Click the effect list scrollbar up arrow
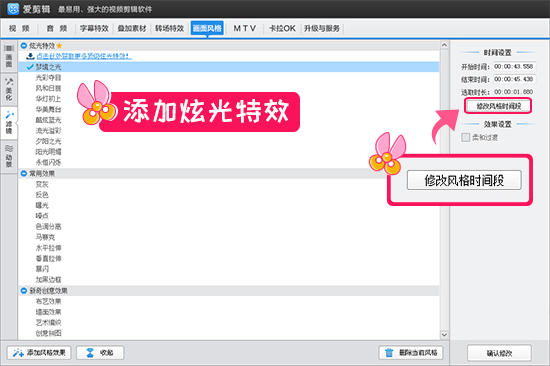This screenshot has height=366, width=550. 444,45
